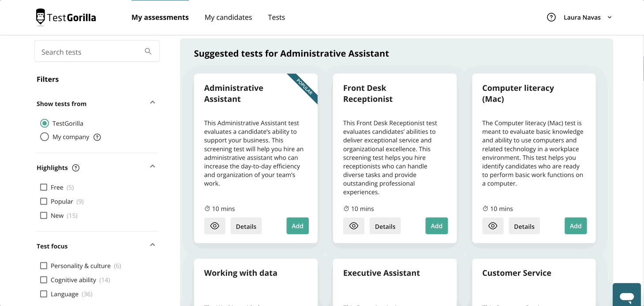Preview Front Desk Receptionist test with eye icon

point(354,226)
